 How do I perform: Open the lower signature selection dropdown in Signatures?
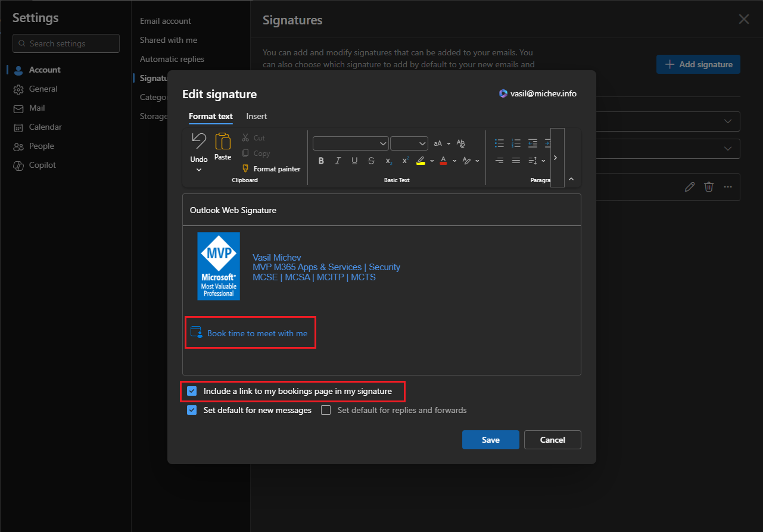tap(727, 149)
